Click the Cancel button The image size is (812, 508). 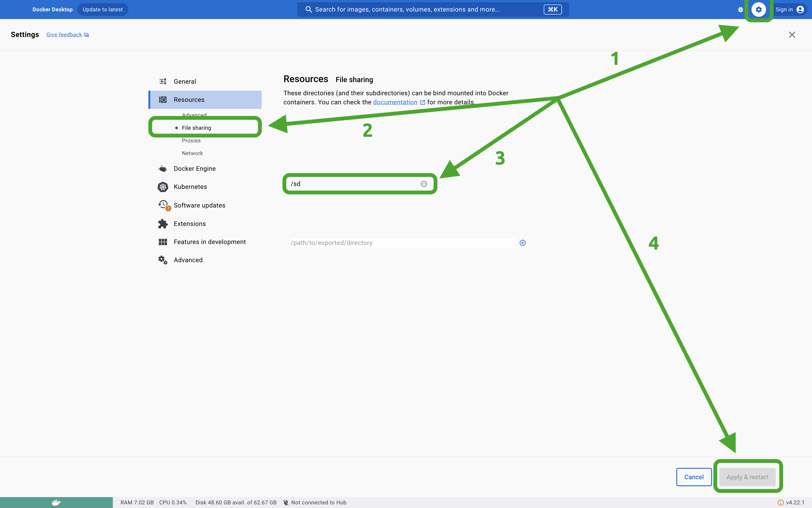694,477
